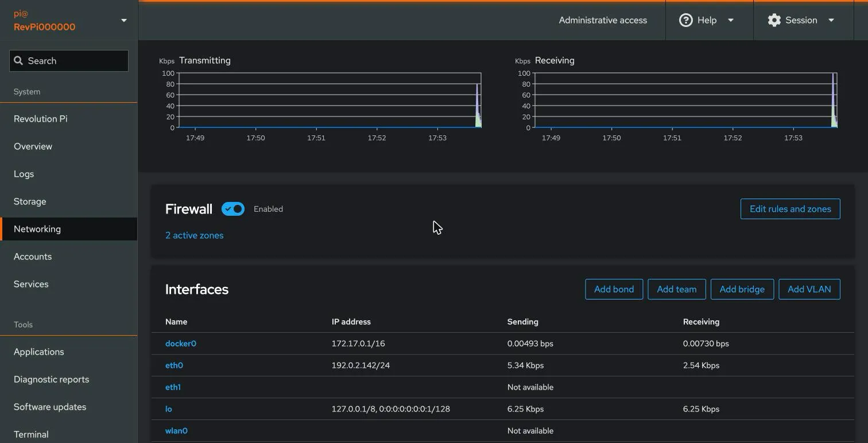Screen dimensions: 868x443
Task: Click the Help question mark icon
Action: 685,20
